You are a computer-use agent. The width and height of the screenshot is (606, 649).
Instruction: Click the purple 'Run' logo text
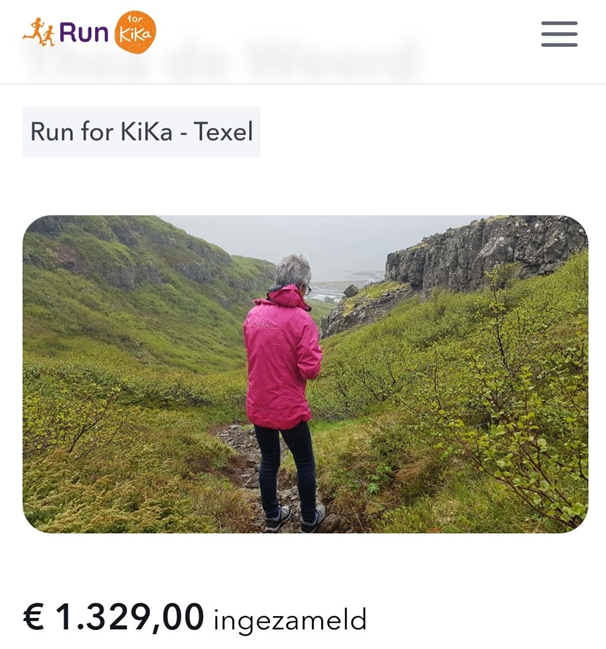[x=84, y=33]
